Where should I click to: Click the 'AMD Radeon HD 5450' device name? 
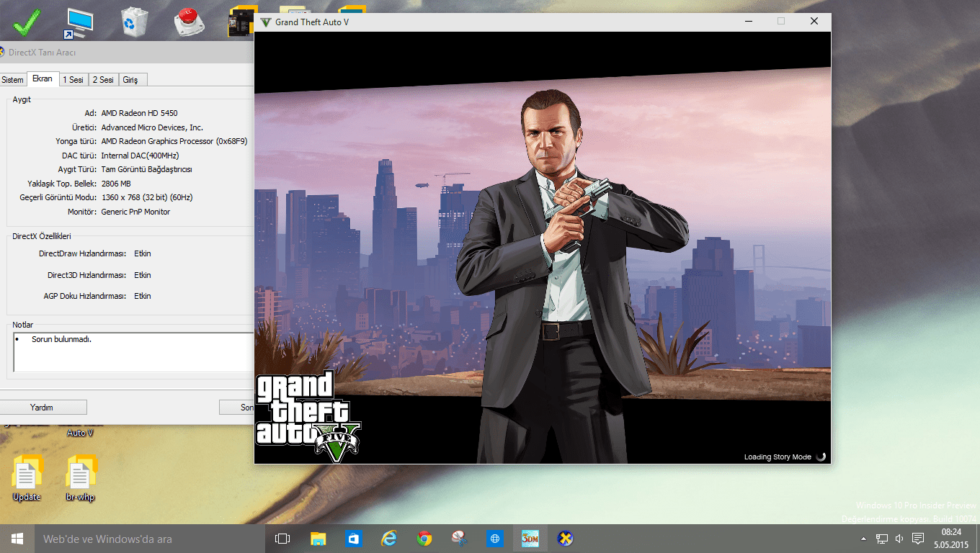139,113
